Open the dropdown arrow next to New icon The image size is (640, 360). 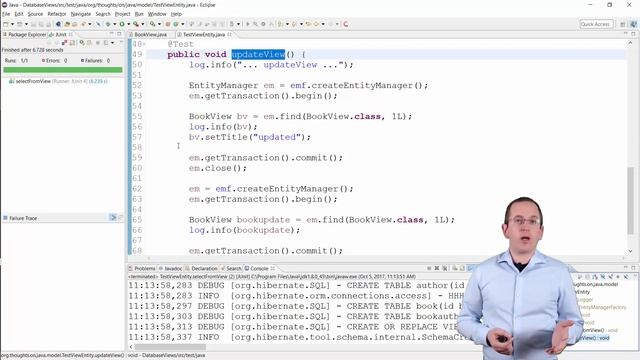(12, 24)
